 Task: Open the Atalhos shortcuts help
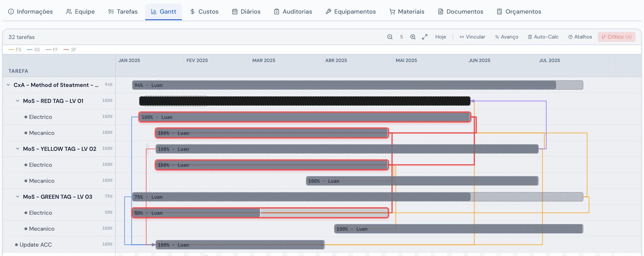click(x=580, y=37)
